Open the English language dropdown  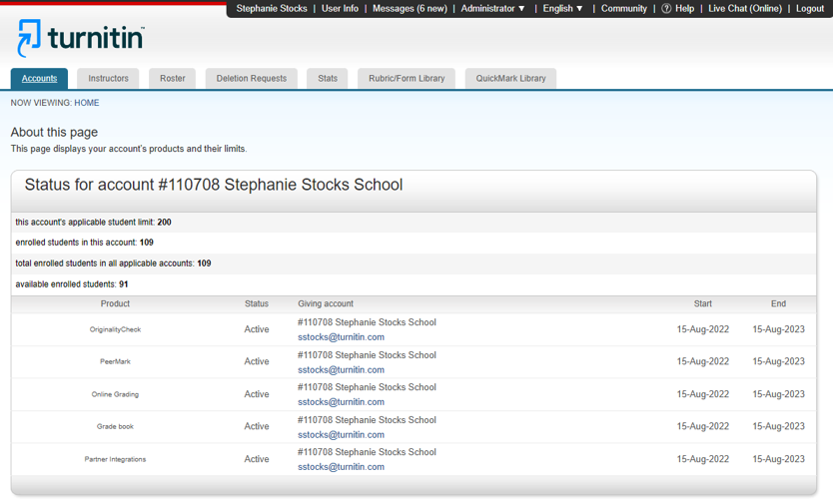[x=562, y=9]
